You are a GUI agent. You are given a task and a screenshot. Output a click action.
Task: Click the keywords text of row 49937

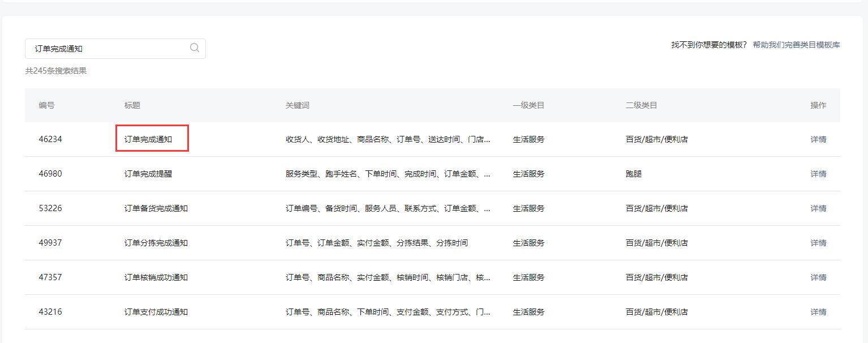[376, 243]
